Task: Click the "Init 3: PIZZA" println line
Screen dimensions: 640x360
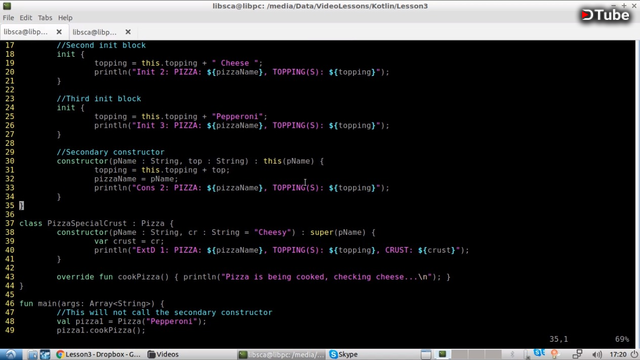Action: 242,126
